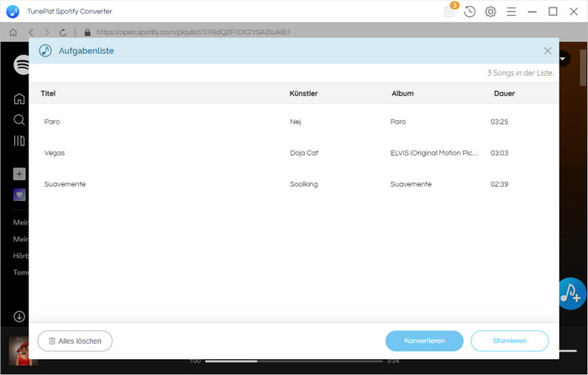Click the duration 02:39
This screenshot has width=588, height=375.
[499, 184]
